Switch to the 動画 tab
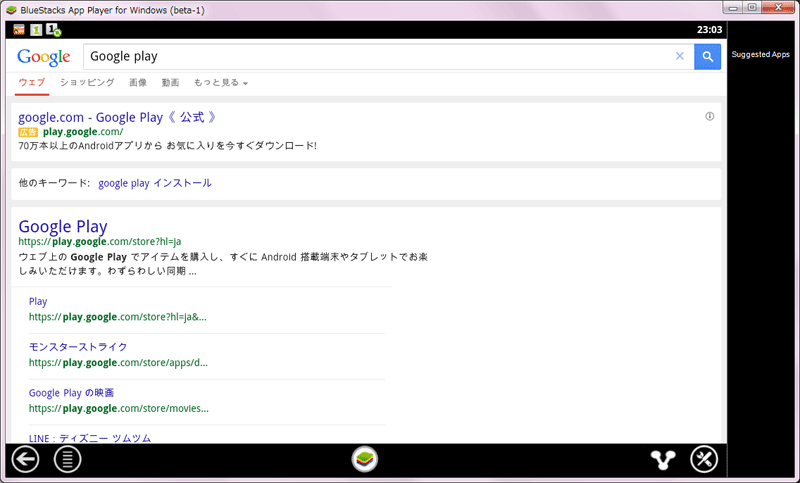800x483 pixels. tap(170, 83)
